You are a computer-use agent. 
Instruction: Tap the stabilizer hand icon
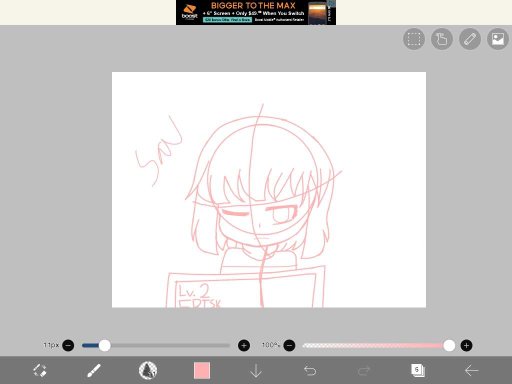click(442, 39)
